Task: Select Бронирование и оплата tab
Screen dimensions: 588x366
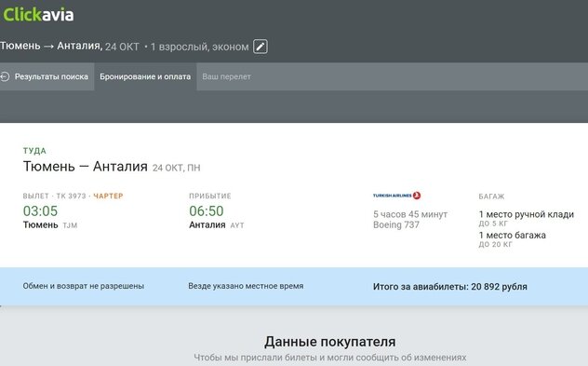Action: (x=145, y=76)
